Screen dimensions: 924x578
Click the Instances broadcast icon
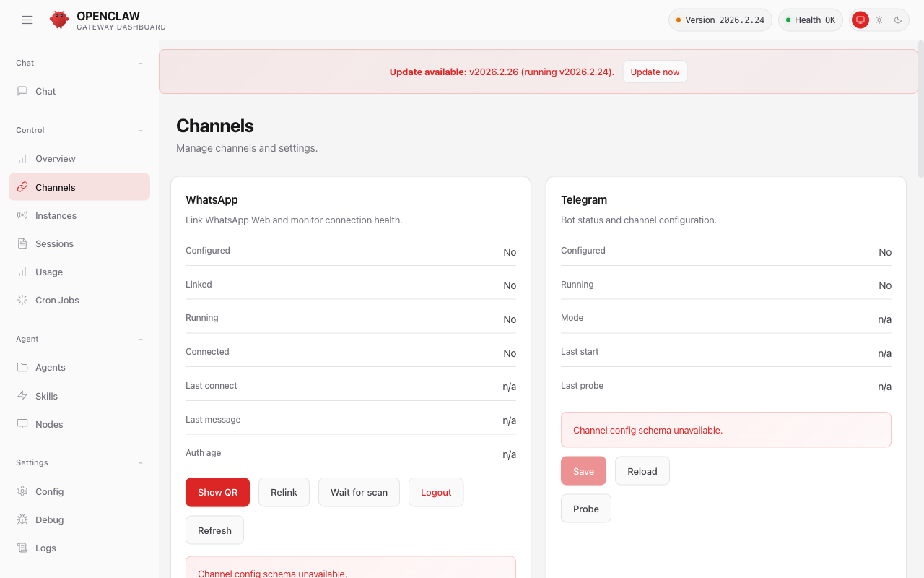click(x=22, y=215)
